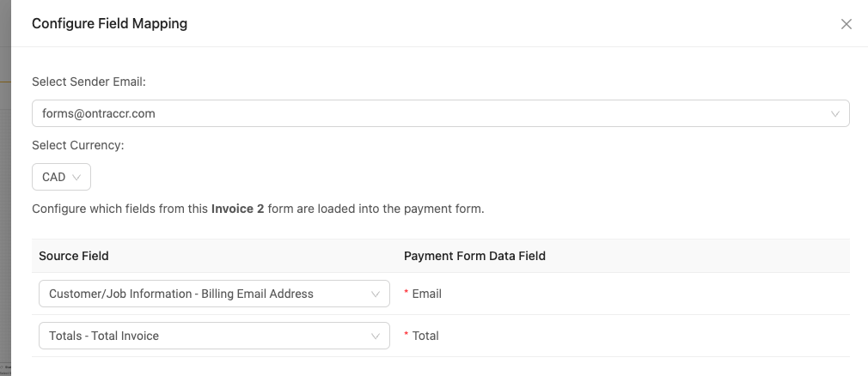Click the red asterisk beside Total
Screen dimensions: 868x376
pyautogui.click(x=406, y=335)
